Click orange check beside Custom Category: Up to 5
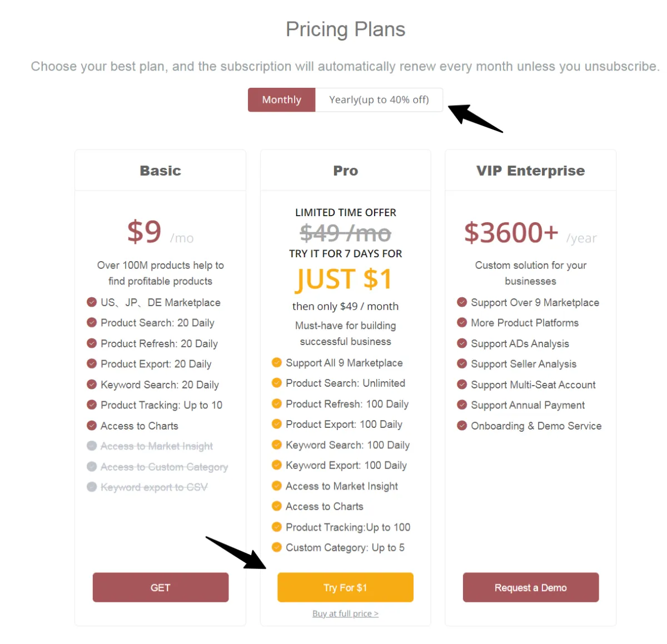Image resolution: width=667 pixels, height=644 pixels. point(276,547)
